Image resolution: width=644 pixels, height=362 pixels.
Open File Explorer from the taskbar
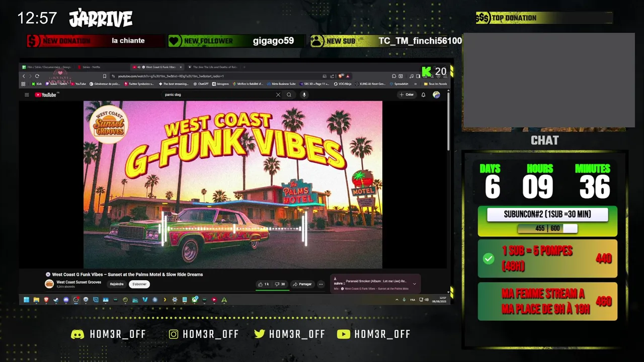(36, 300)
